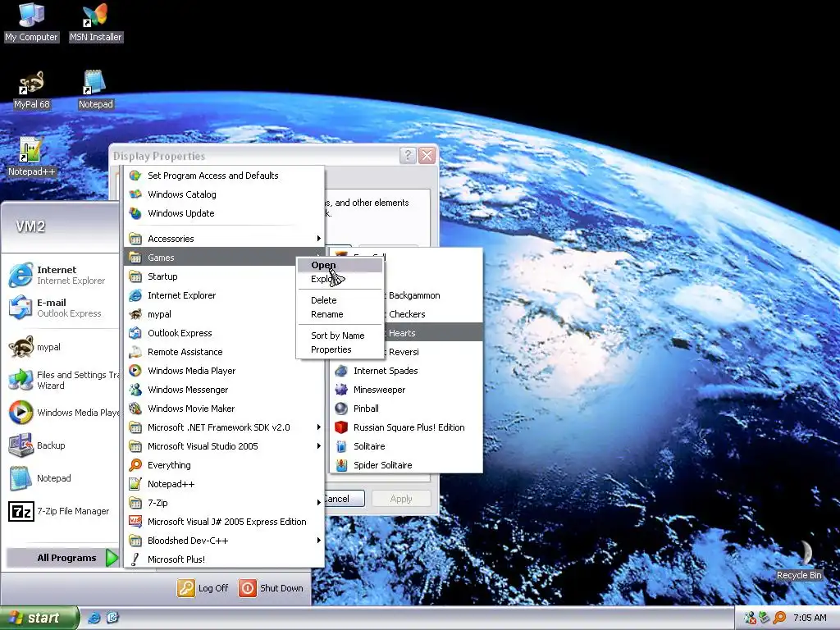Open Notepad in the Start recent list

tap(61, 478)
